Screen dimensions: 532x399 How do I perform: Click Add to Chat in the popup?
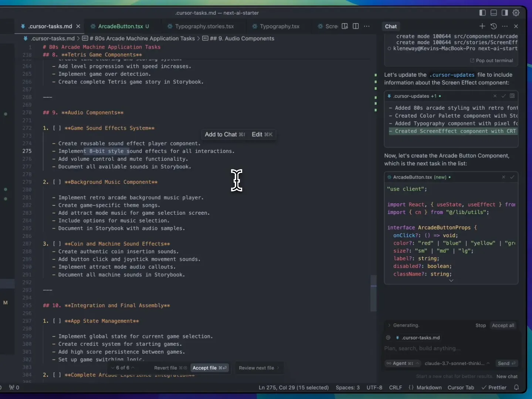(225, 134)
